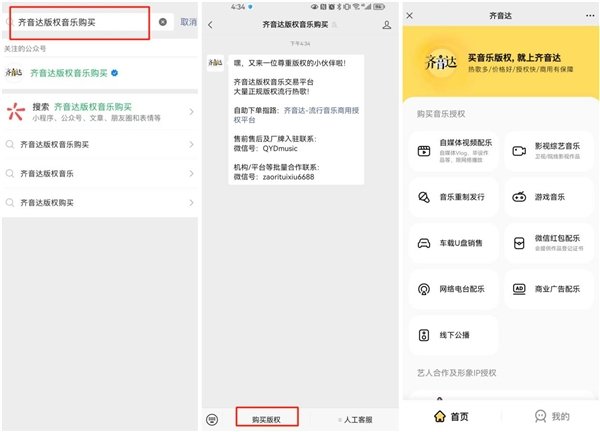Clear the search field text
Image resolution: width=600 pixels, height=432 pixels.
point(163,22)
